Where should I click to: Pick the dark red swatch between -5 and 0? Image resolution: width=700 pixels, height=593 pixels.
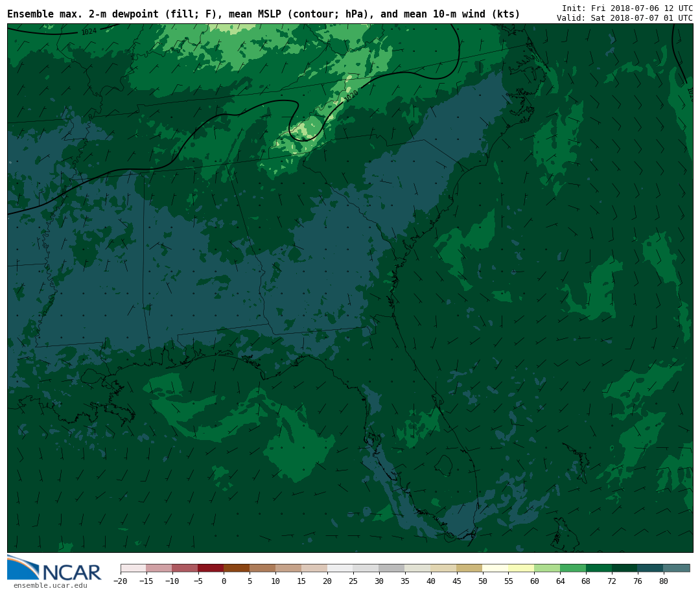click(x=211, y=568)
